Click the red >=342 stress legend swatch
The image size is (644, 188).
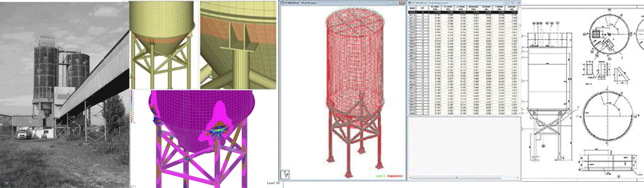pyautogui.click(x=131, y=122)
